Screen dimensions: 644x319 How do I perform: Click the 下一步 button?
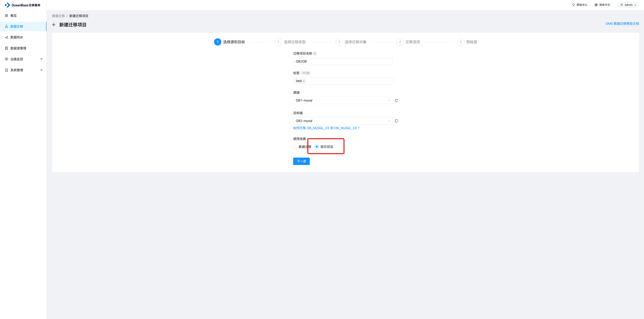(301, 161)
